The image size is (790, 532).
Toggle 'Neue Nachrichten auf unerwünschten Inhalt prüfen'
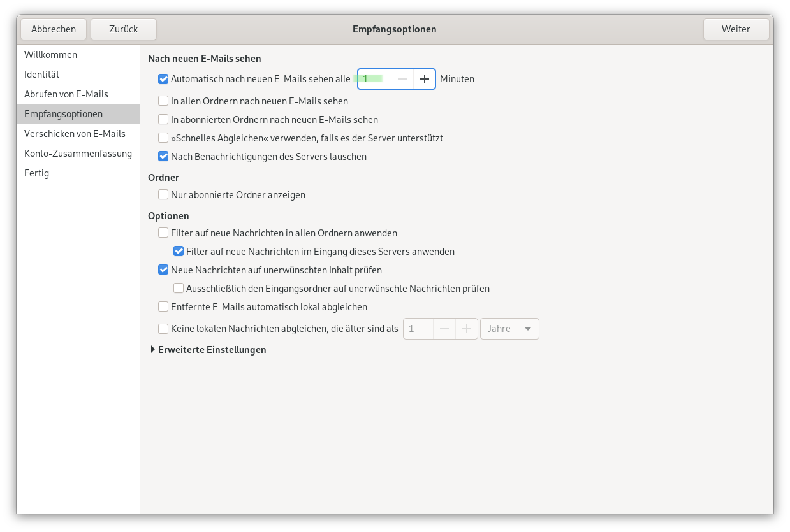click(163, 270)
